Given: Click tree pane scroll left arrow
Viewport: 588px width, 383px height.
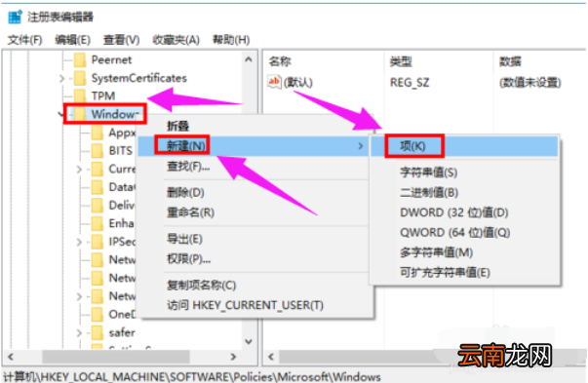Looking at the screenshot, I should (11, 357).
